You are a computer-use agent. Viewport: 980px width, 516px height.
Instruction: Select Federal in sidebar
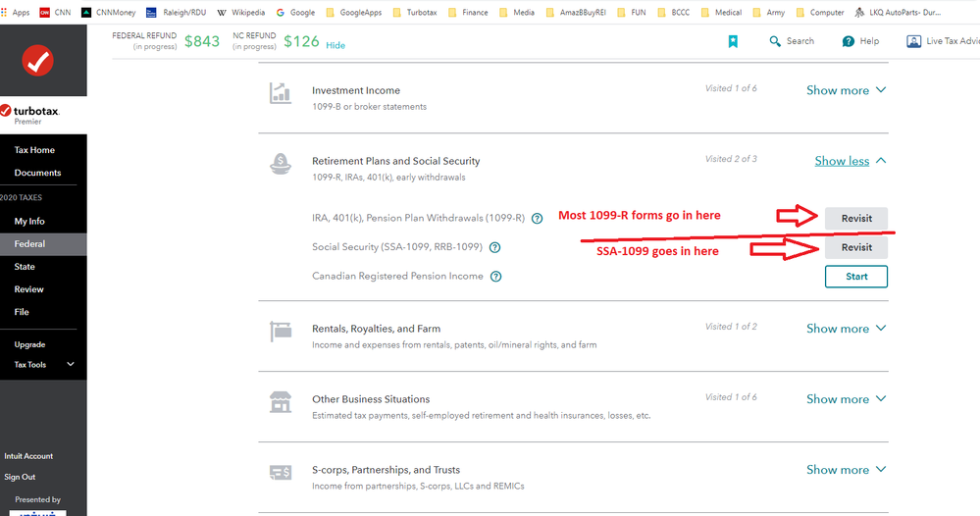(x=43, y=244)
